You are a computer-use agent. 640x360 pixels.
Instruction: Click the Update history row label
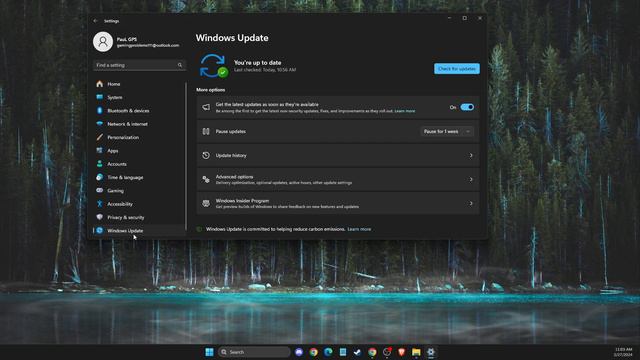(x=231, y=156)
